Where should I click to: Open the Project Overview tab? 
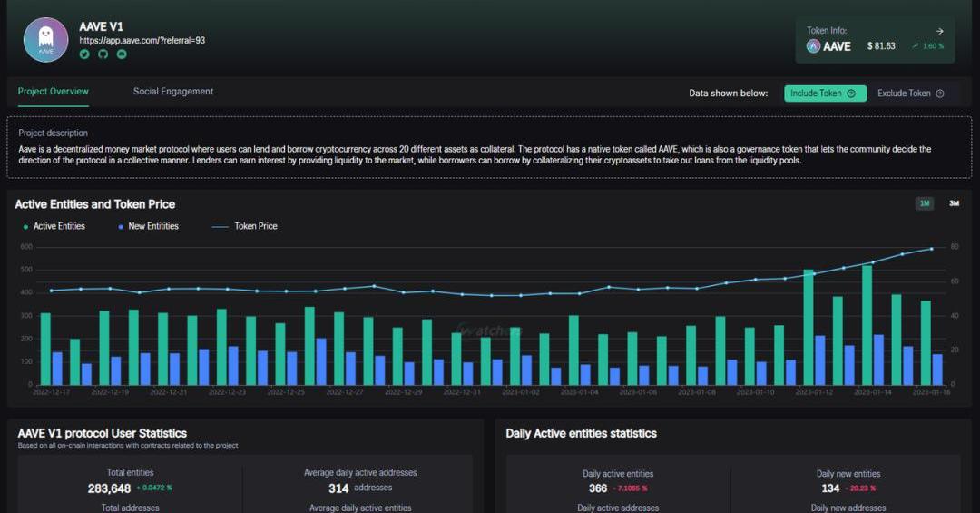(x=54, y=92)
